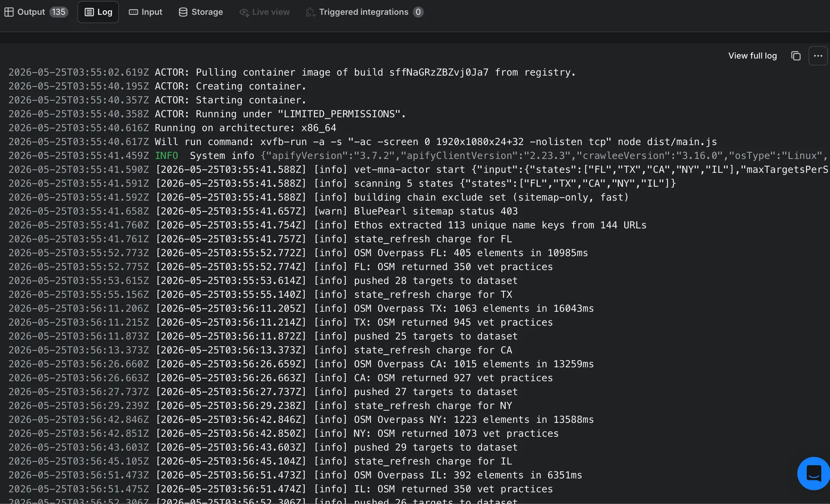Click 'state_refresh charge for IL' line

(260, 461)
